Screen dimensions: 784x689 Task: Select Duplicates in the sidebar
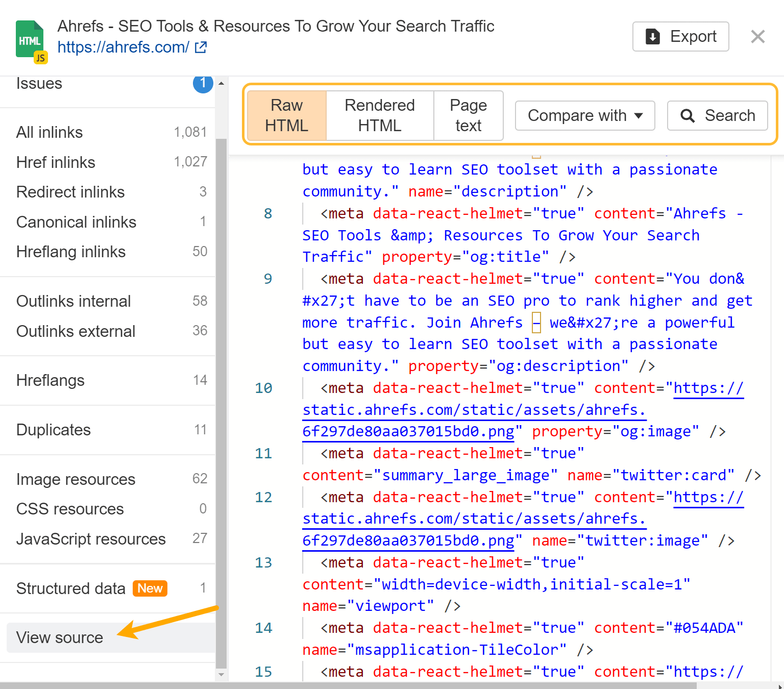click(53, 430)
